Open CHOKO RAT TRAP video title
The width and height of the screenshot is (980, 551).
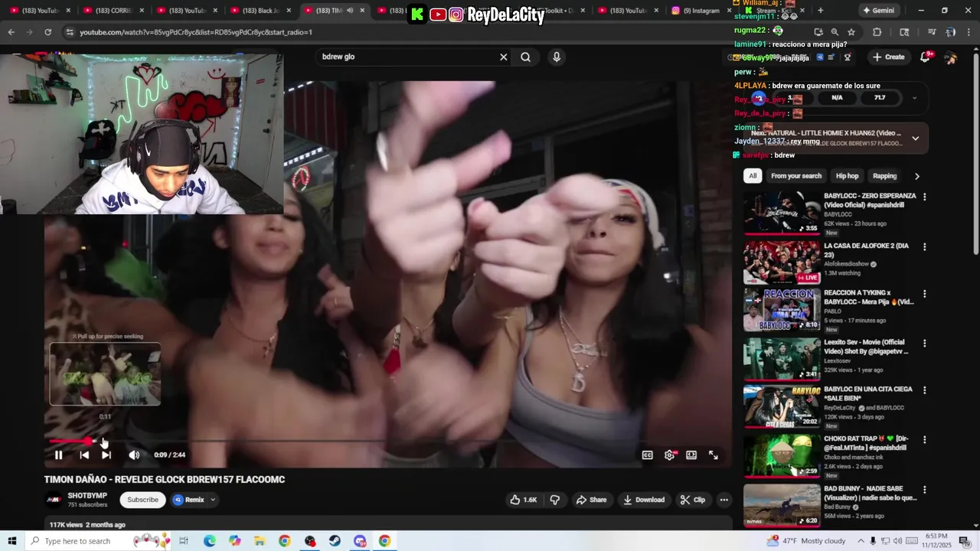point(865,443)
